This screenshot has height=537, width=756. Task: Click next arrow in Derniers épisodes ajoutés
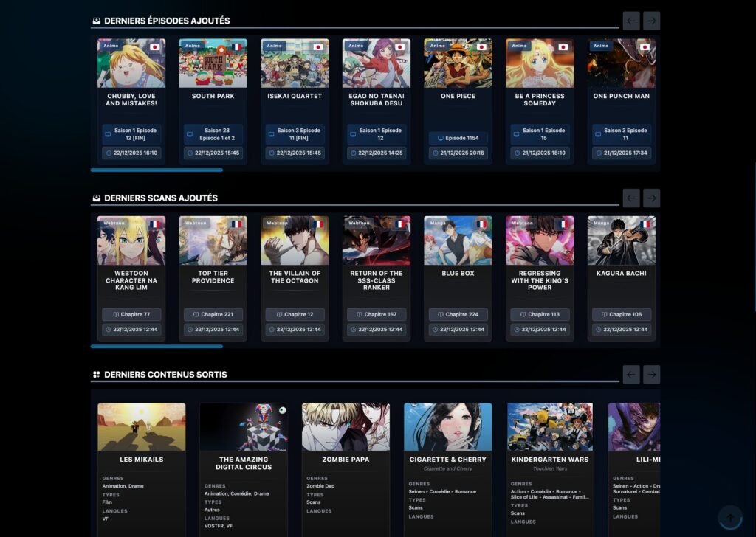point(651,21)
